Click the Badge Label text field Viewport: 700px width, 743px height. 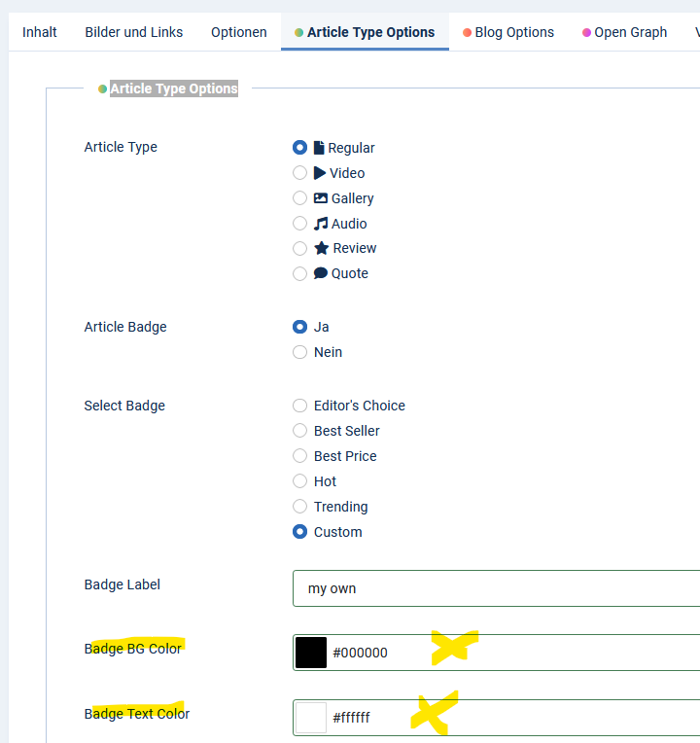497,588
